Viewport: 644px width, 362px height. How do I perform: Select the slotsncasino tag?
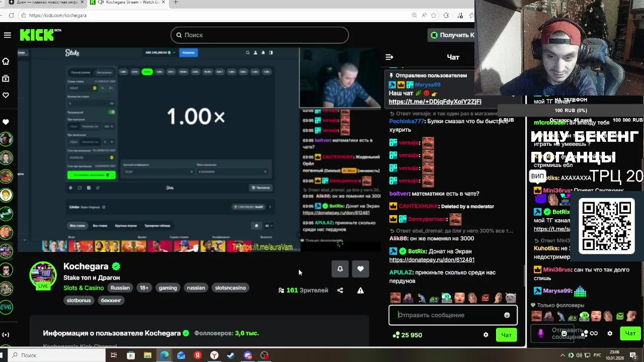[x=230, y=288]
